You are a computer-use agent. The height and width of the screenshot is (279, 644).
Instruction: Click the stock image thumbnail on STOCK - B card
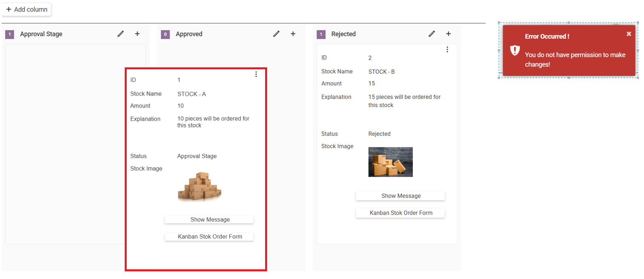click(x=391, y=162)
